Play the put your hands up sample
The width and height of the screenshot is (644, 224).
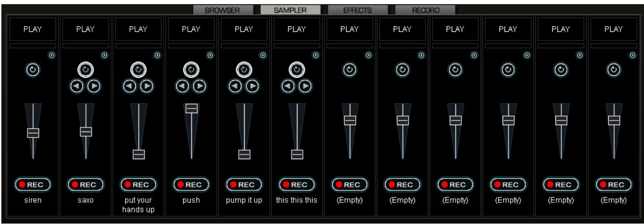pyautogui.click(x=138, y=29)
